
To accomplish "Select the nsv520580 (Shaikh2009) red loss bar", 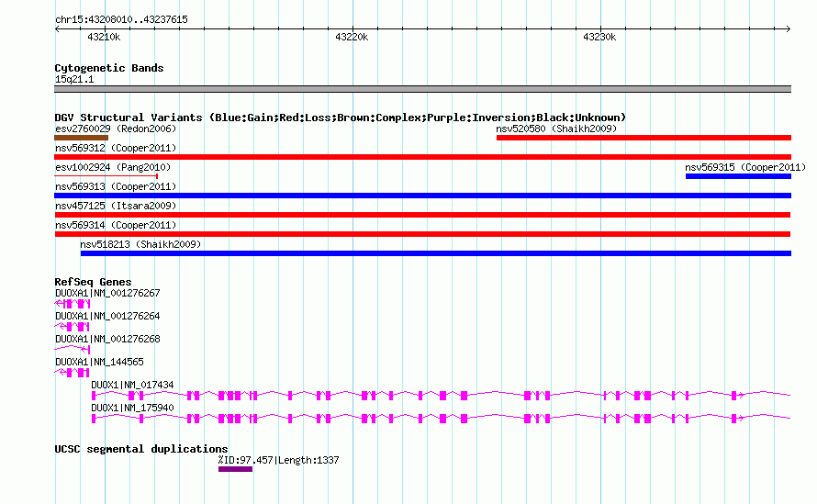I will point(644,138).
